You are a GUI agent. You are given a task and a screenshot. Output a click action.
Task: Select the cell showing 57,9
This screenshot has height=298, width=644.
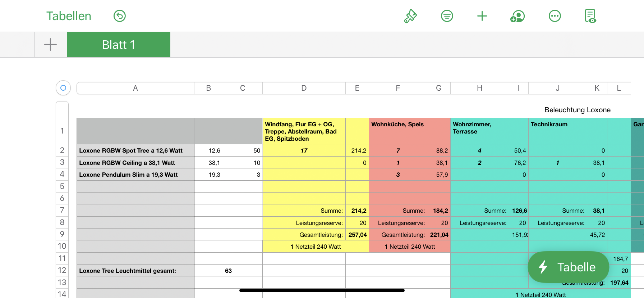(x=439, y=175)
